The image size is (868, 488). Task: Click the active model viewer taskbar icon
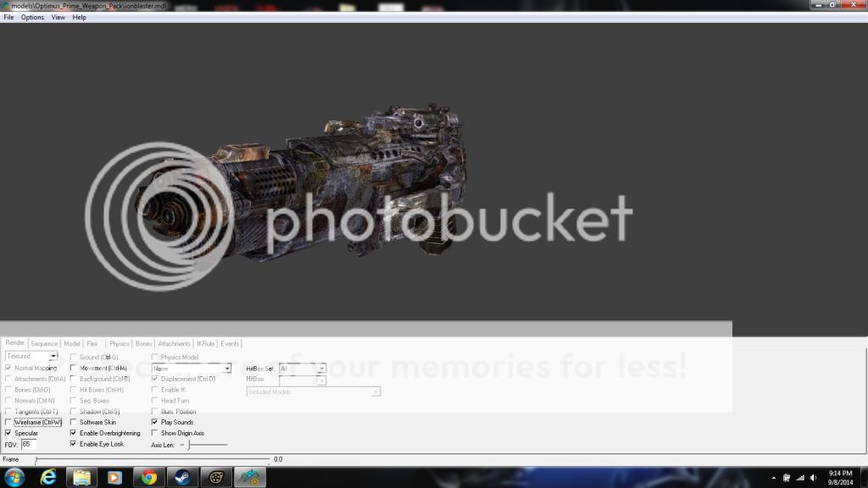[250, 477]
